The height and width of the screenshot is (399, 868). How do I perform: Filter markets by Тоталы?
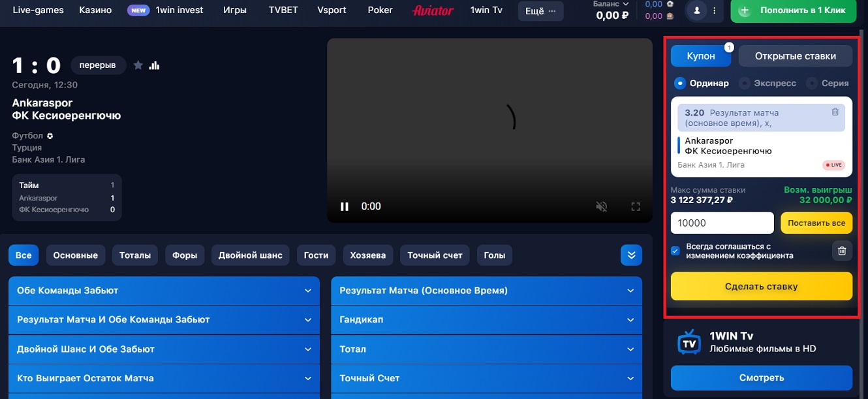[x=135, y=255]
